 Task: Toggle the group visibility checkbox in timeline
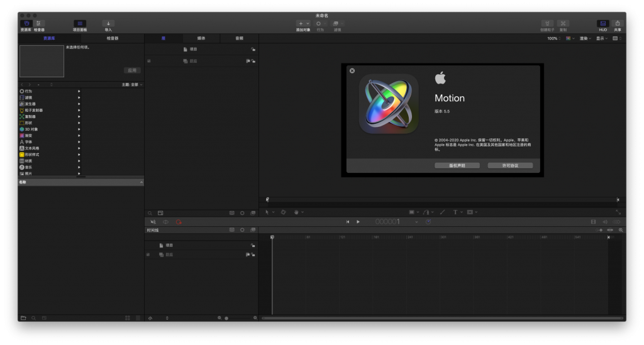148,255
